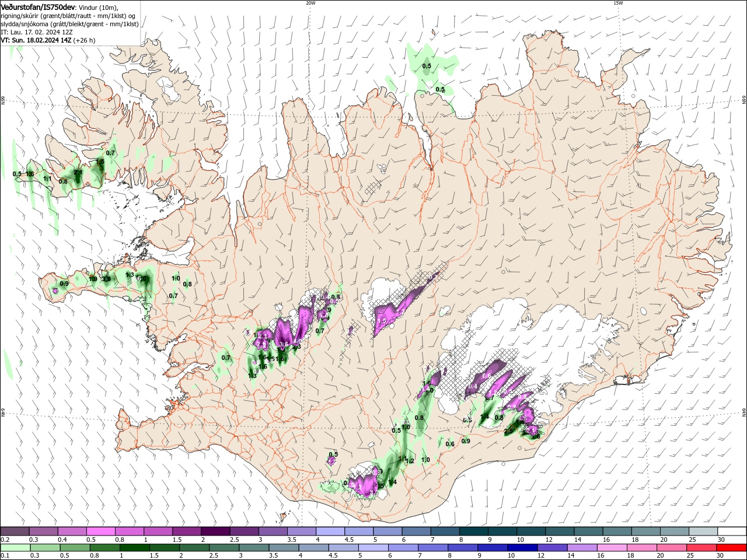Click the pure red 30 rain legend swatch
Screen dimensions: 747x560
pyautogui.click(x=732, y=548)
